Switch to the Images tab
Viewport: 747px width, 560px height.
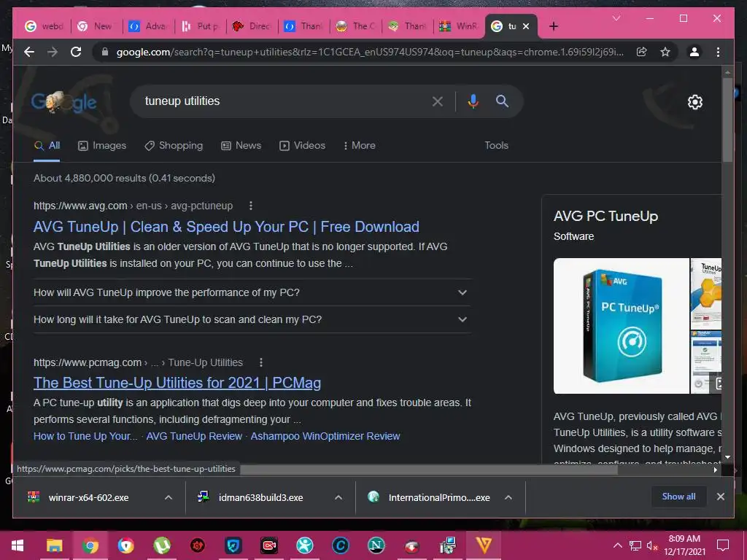pos(102,145)
